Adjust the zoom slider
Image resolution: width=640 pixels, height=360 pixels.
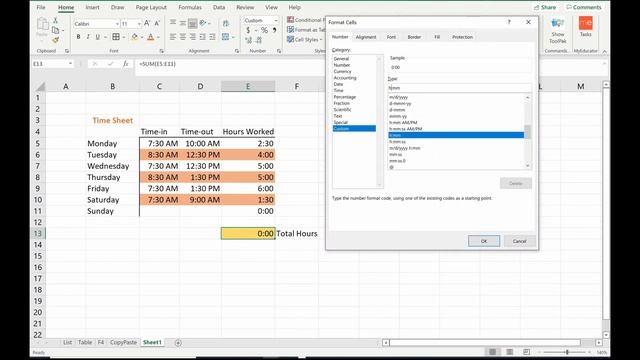click(x=567, y=352)
